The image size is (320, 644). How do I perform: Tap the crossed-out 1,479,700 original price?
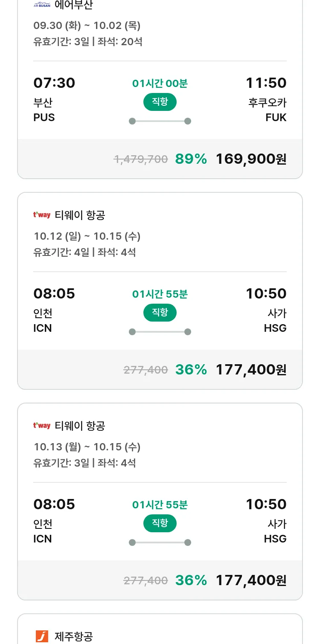tap(141, 160)
